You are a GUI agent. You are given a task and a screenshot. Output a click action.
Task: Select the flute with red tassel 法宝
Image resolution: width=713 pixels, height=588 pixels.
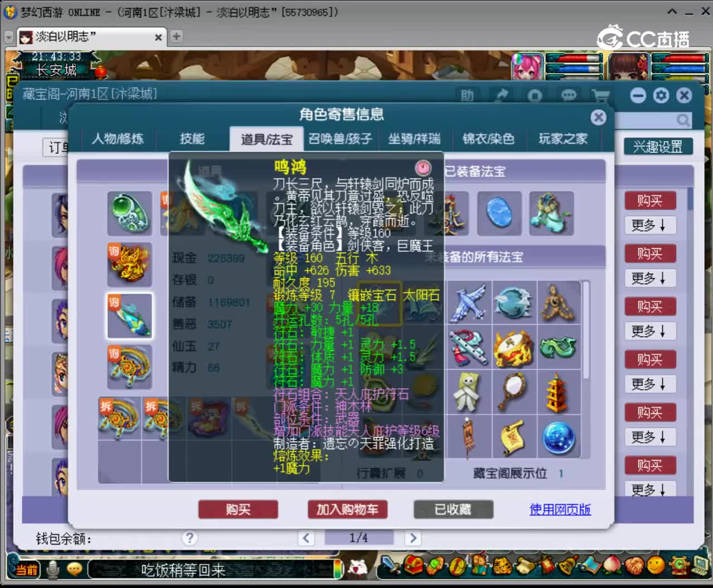pyautogui.click(x=468, y=347)
